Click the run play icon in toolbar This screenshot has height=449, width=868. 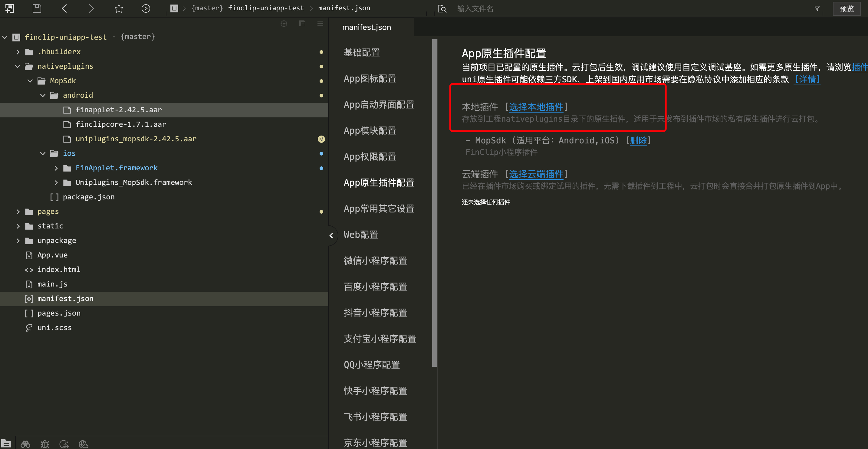click(x=146, y=8)
